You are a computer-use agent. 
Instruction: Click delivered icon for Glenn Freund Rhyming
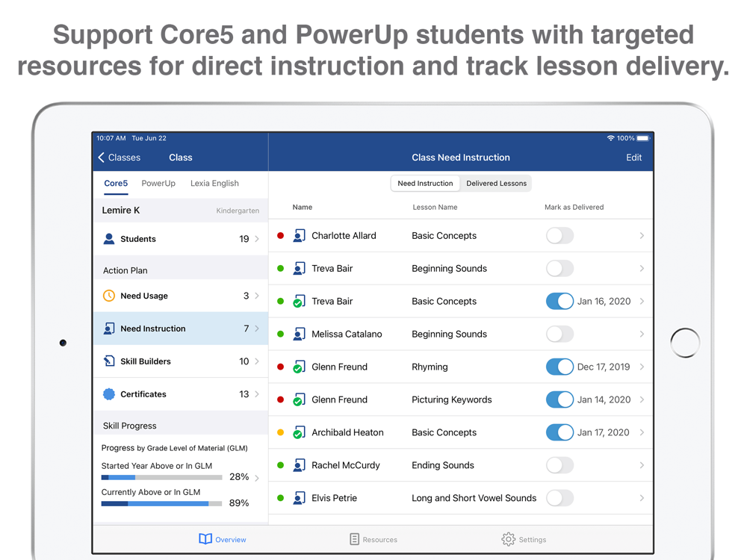(299, 367)
